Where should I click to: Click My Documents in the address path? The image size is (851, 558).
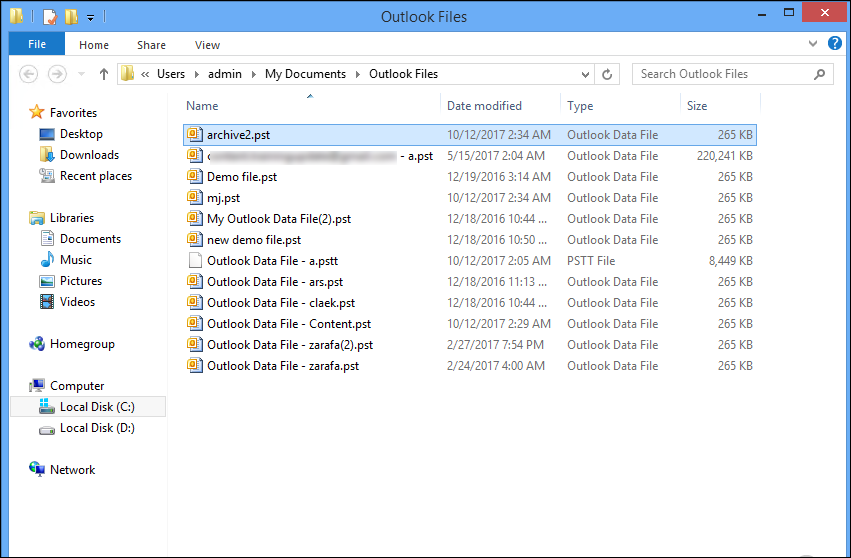[305, 74]
